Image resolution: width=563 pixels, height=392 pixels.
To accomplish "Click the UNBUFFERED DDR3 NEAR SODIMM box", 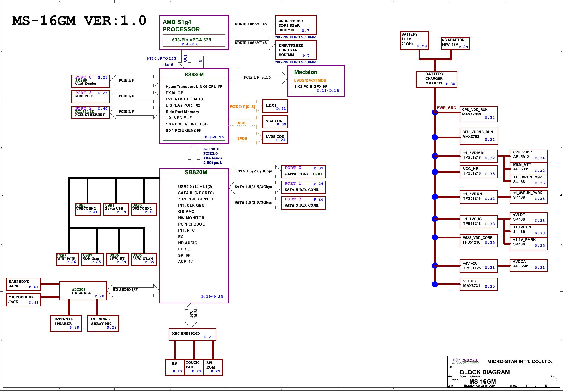I will click(296, 25).
